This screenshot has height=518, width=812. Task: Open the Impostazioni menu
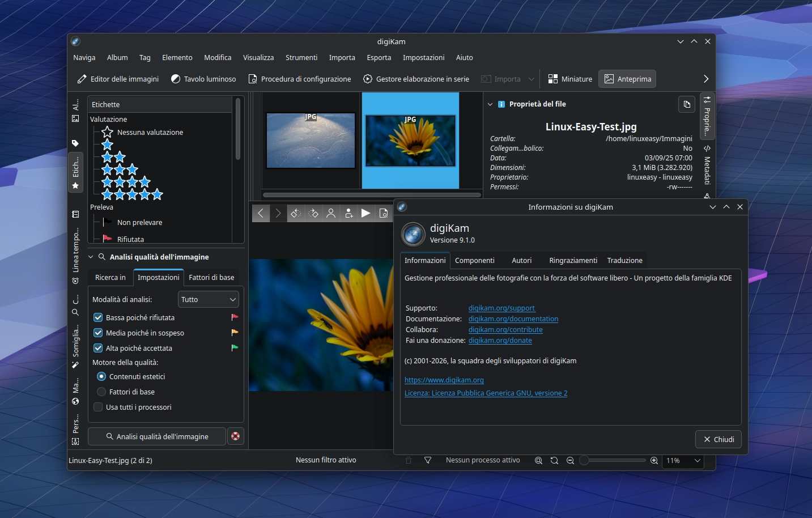tap(423, 57)
